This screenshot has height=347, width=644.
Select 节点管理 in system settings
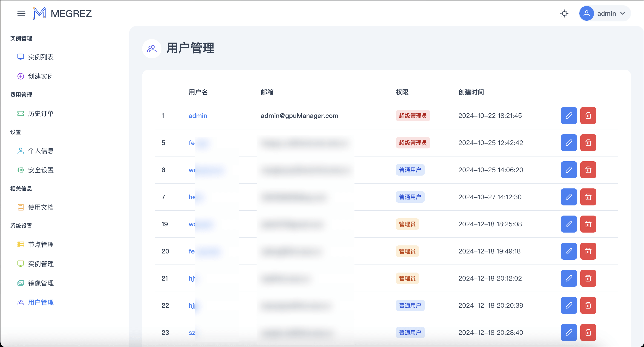41,244
